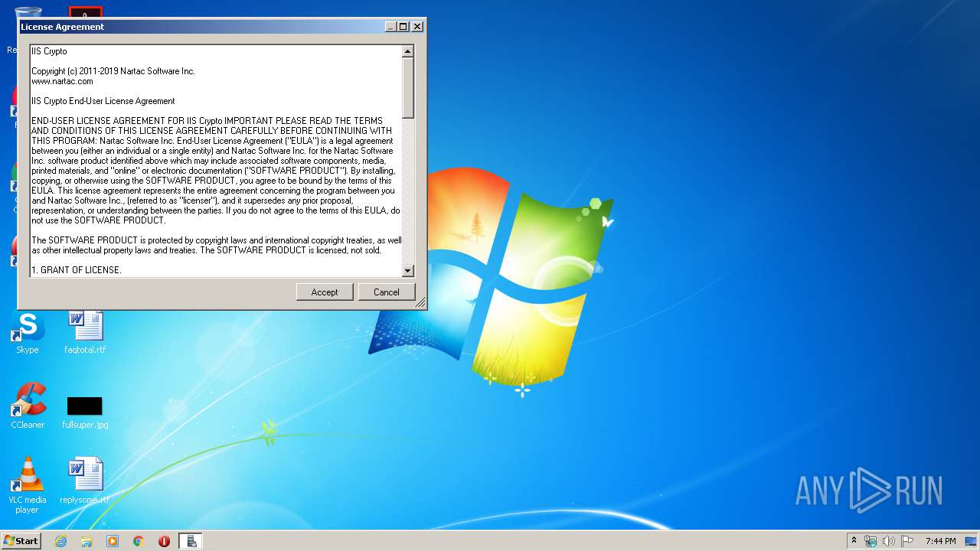980x551 pixels.
Task: Open the network tray icon
Action: point(871,541)
